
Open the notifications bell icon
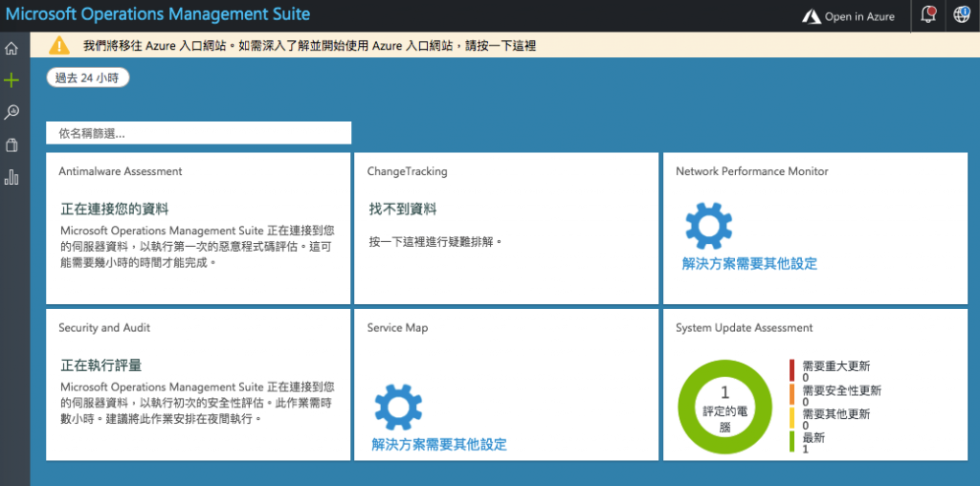coord(928,15)
